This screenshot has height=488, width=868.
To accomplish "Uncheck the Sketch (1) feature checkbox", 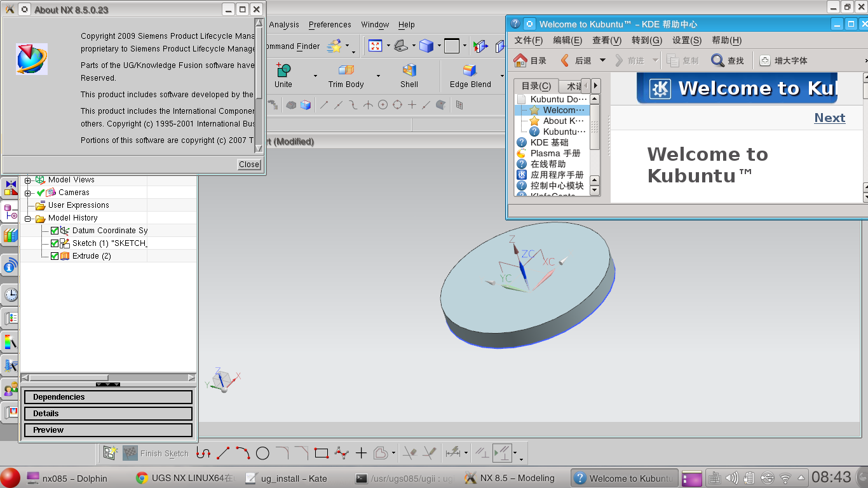I will [55, 243].
